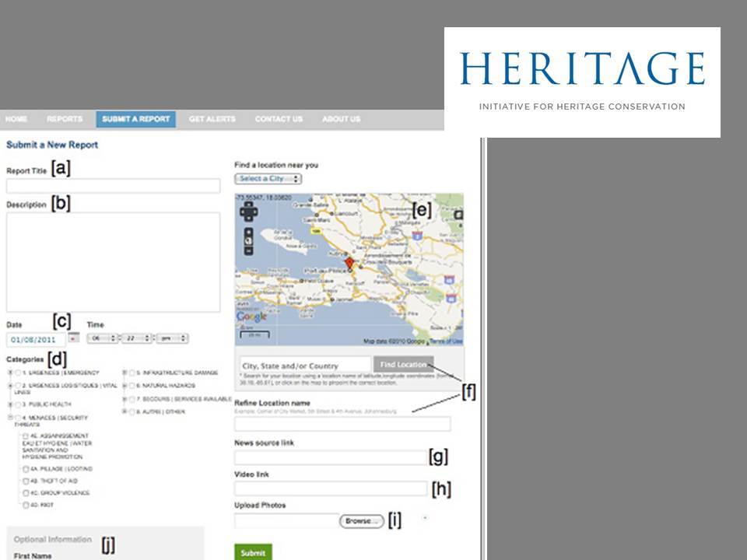
Task: Check the 4B. Theft of Aid subcategory
Action: coord(26,481)
